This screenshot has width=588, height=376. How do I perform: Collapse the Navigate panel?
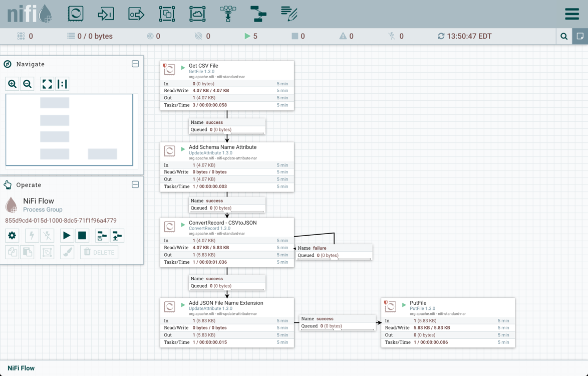[x=135, y=64]
